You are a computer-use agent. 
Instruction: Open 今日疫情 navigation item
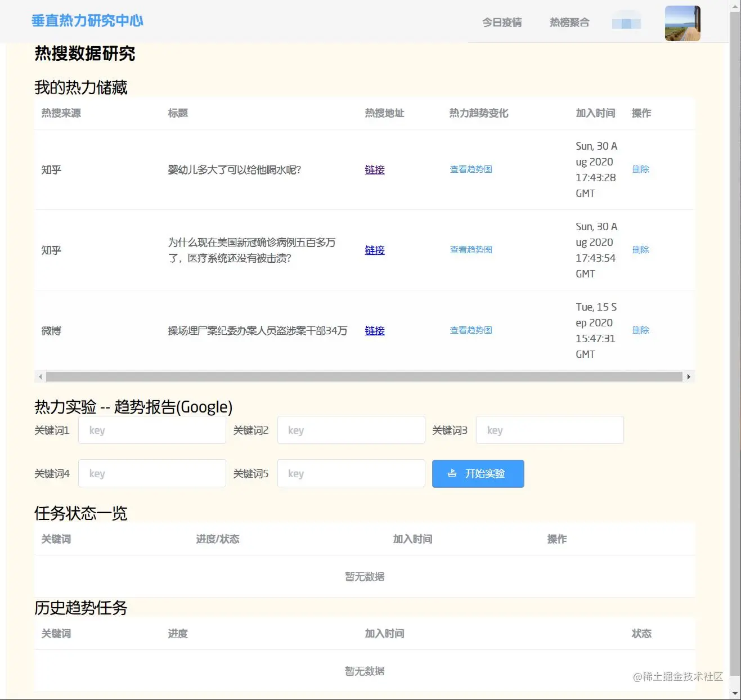point(502,23)
